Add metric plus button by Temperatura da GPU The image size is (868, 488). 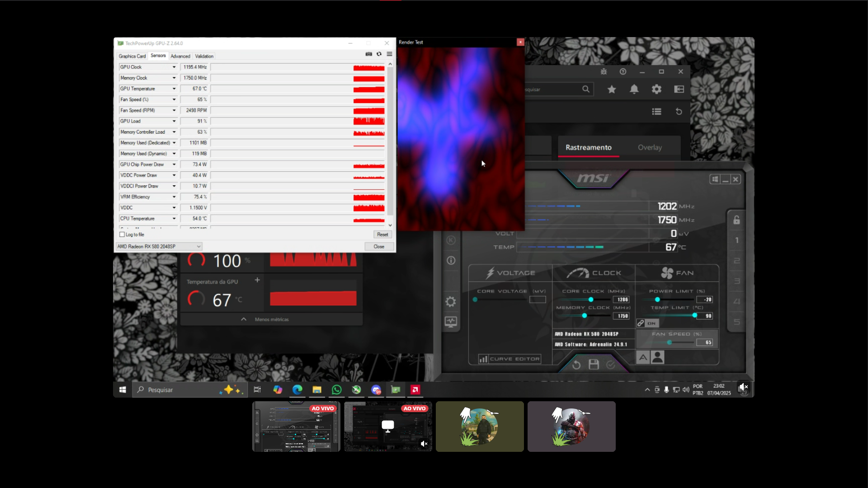coord(257,280)
